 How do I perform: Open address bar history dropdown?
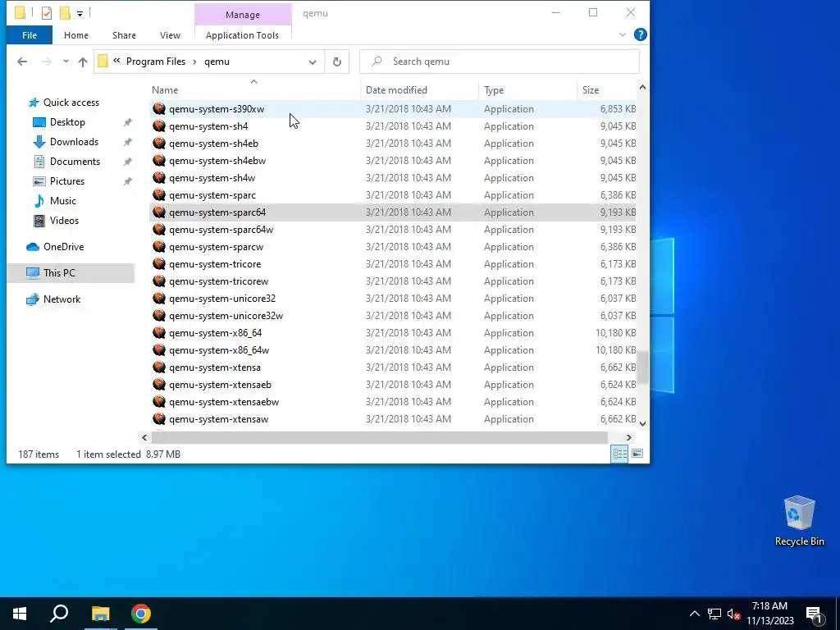[x=313, y=62]
